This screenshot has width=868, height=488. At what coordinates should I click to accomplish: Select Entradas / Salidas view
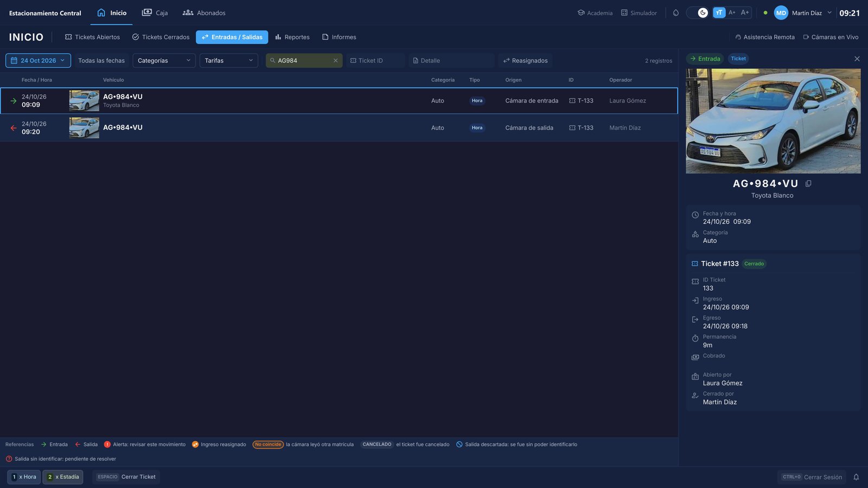pos(232,37)
